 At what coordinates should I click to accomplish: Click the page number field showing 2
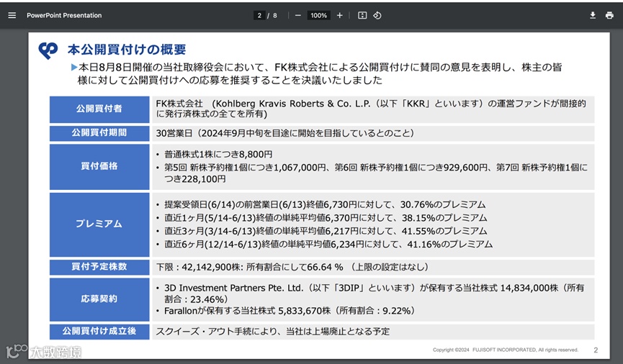[259, 16]
